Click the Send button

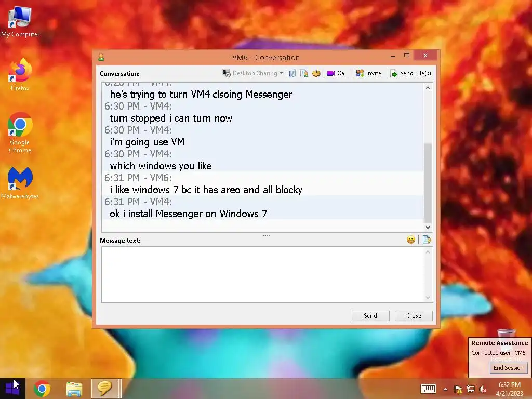coord(370,316)
